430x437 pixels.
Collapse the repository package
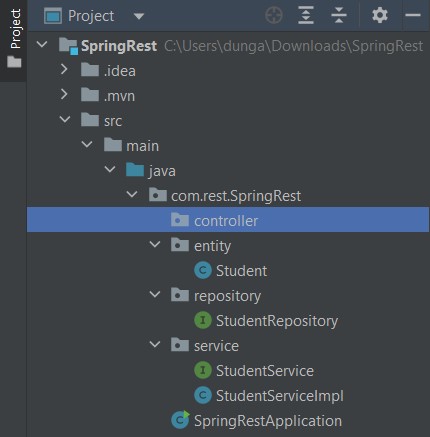[155, 294]
